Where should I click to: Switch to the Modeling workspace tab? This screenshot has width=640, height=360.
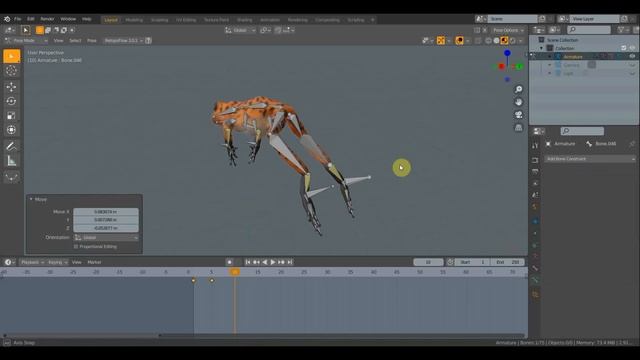click(x=134, y=20)
